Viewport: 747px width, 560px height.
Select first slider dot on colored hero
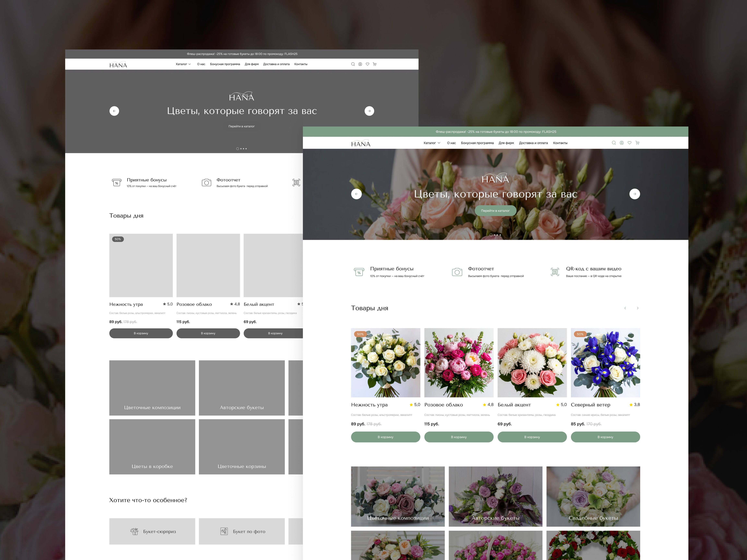pos(491,235)
